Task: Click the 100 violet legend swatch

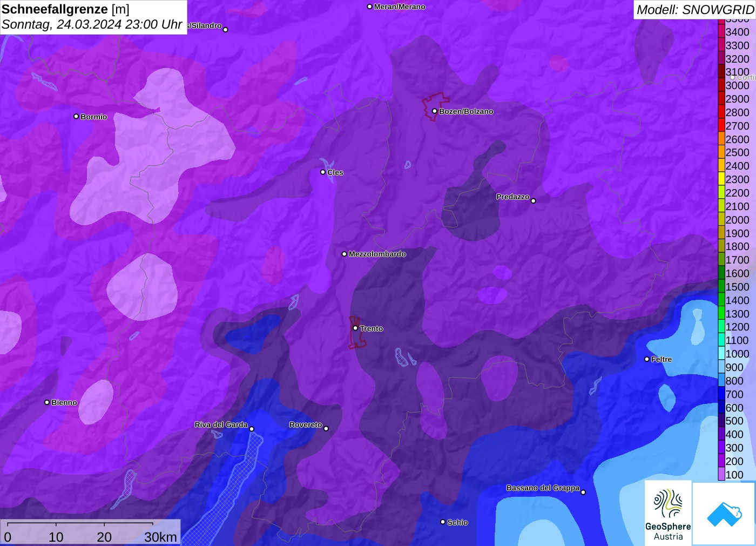Action: coord(721,474)
